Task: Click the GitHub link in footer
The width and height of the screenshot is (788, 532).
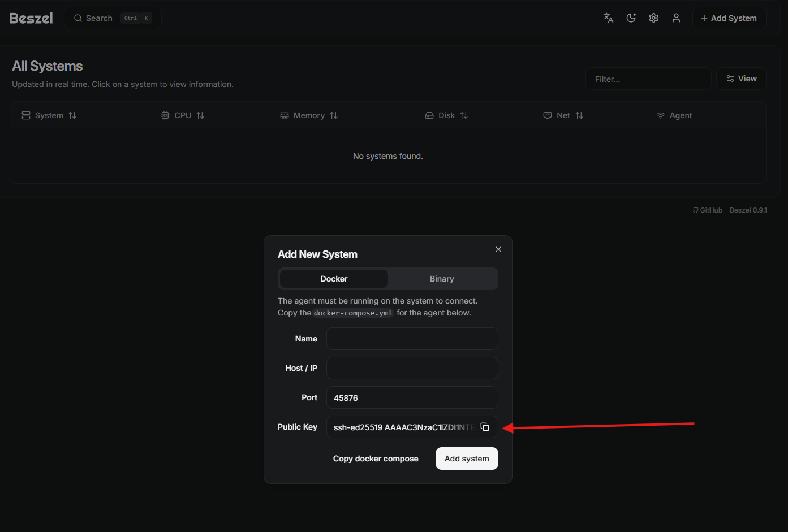Action: tap(708, 210)
